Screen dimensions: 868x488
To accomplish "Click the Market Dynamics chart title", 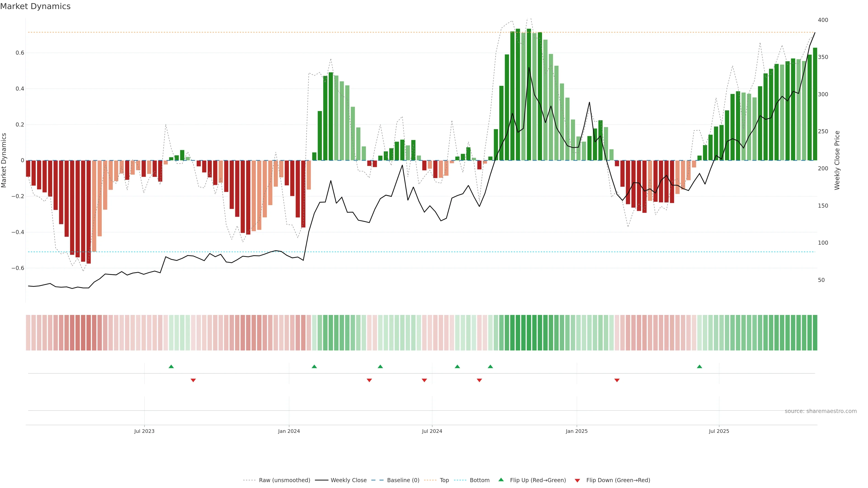I will [35, 6].
